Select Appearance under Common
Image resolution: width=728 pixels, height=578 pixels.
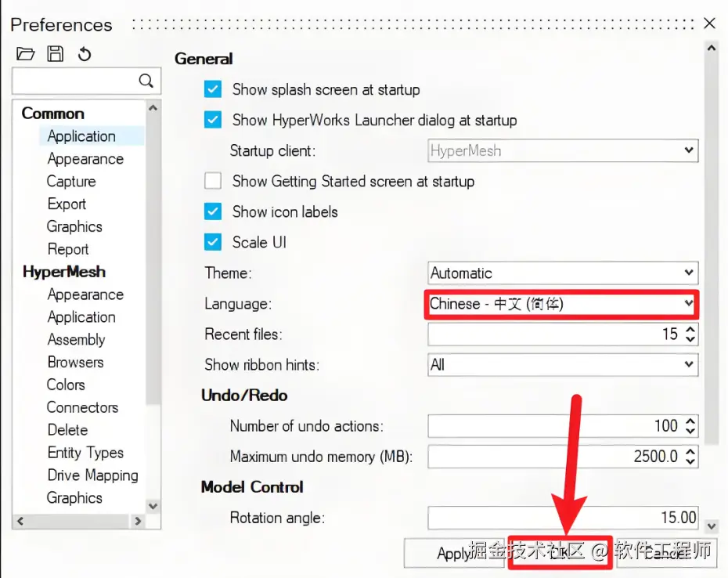pos(85,159)
